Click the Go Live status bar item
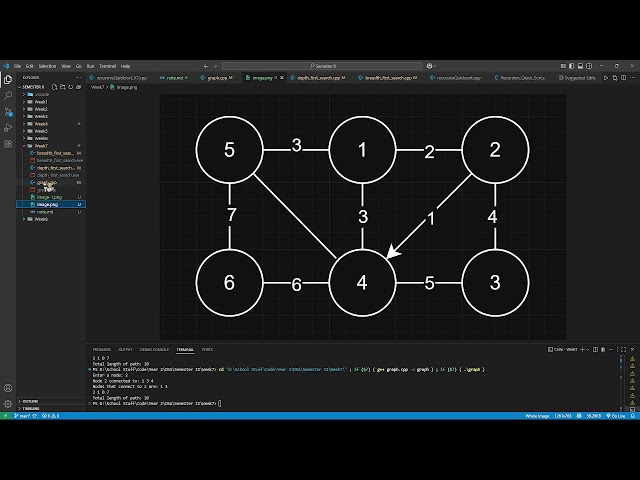Screen dimensions: 640x480 pyautogui.click(x=616, y=416)
